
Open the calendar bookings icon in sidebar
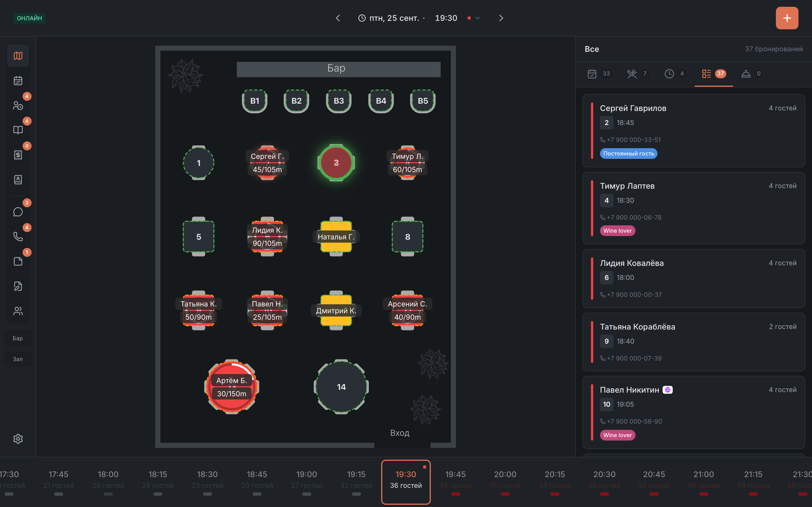[18, 81]
